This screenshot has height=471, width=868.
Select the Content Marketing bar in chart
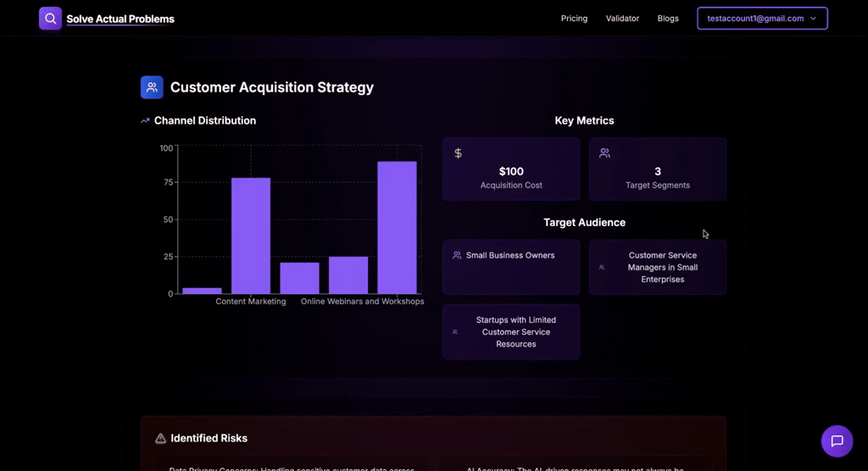(x=251, y=235)
